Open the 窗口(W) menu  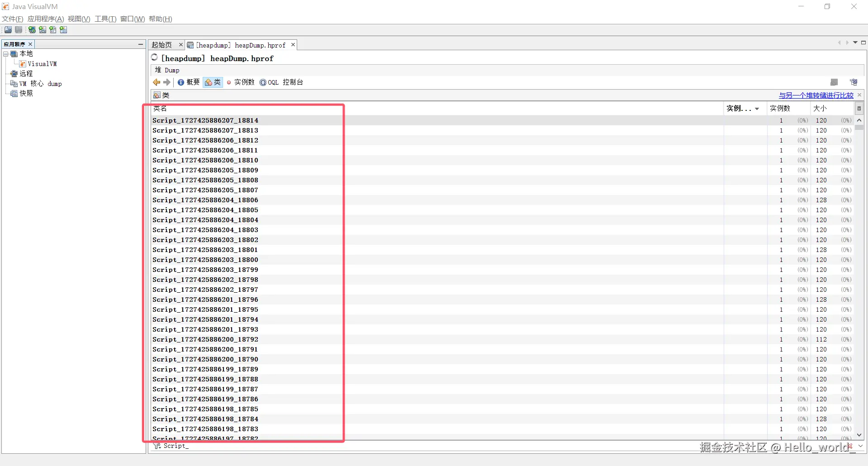pos(133,19)
